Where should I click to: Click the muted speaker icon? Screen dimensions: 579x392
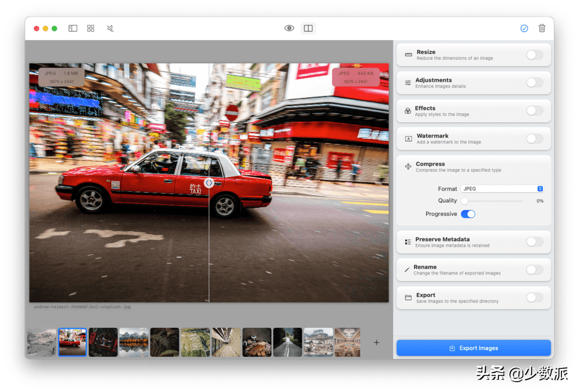click(110, 28)
